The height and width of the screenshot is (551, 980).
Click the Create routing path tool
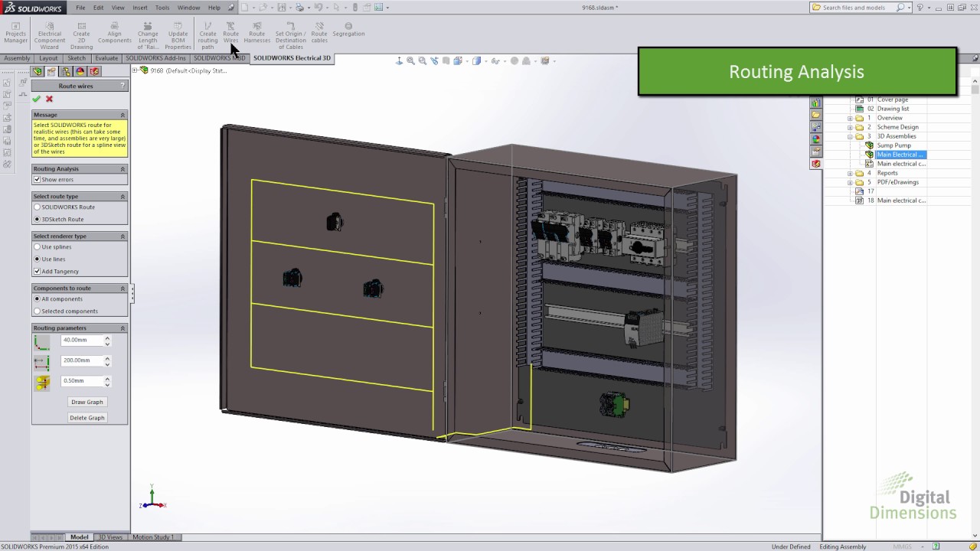click(x=207, y=36)
